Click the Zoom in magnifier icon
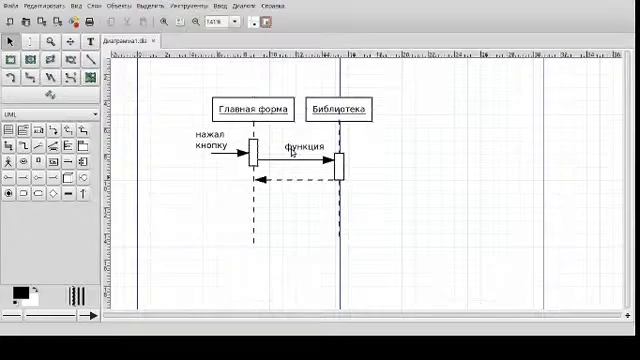The width and height of the screenshot is (640, 360). click(164, 22)
